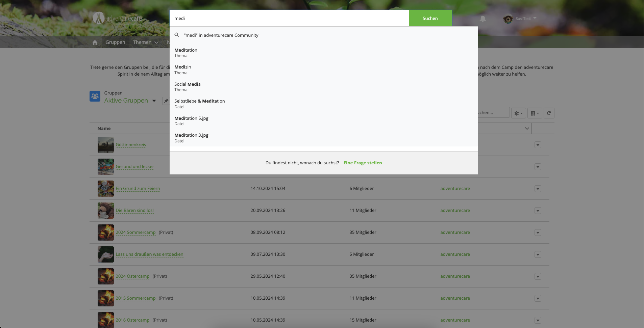644x328 pixels.
Task: Open row actions for Ein Grund zum Feiern
Action: [538, 189]
